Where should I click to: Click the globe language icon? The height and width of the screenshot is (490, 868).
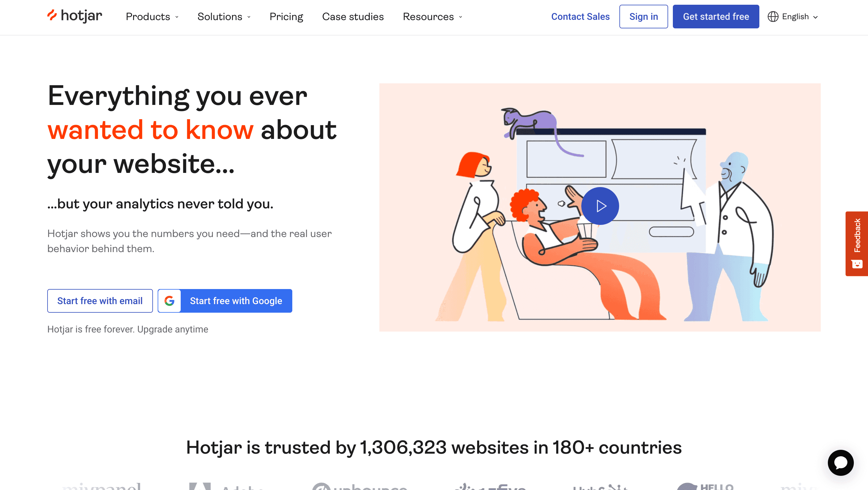tap(773, 17)
